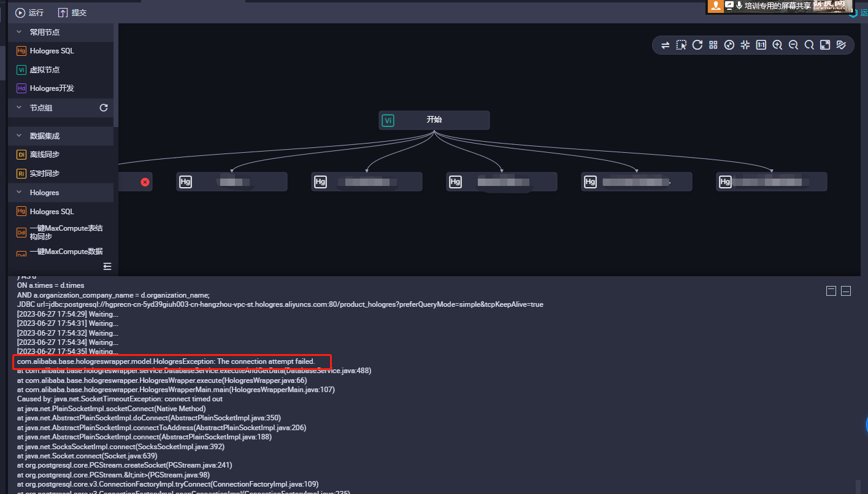Click the Vi icon on 开始 node
Viewport: 868px width, 494px height.
point(388,120)
